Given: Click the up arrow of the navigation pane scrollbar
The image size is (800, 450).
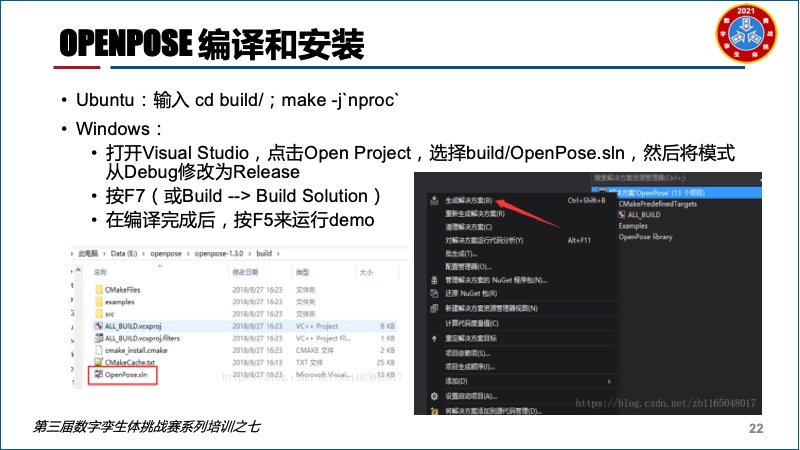Looking at the screenshot, I should 78,269.
